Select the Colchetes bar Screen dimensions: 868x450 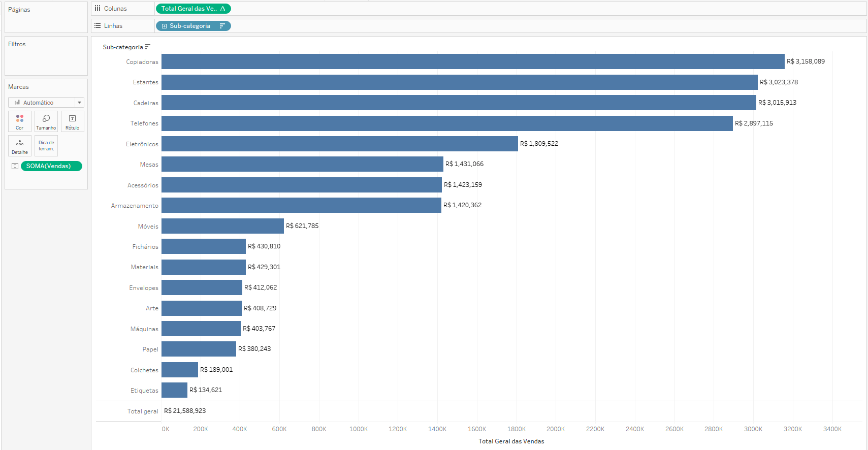click(180, 370)
